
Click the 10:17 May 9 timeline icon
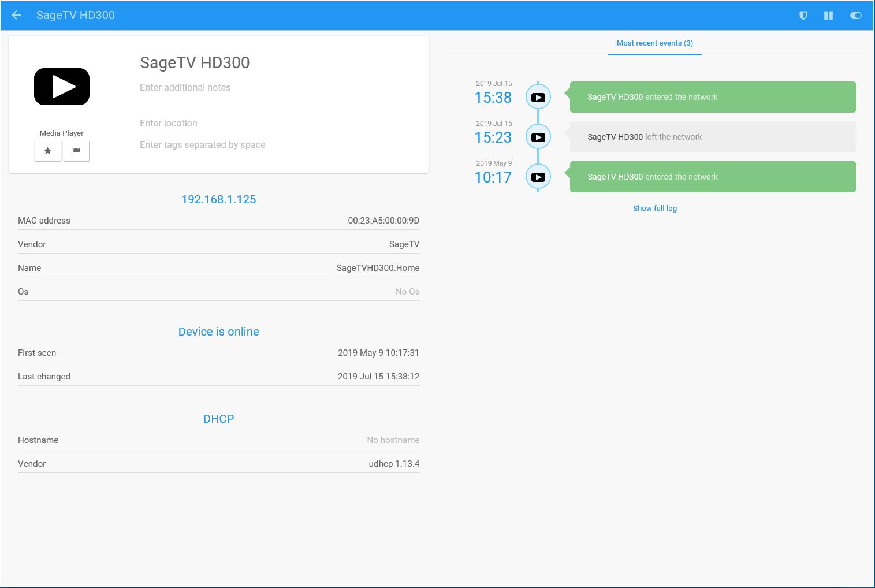(x=538, y=177)
